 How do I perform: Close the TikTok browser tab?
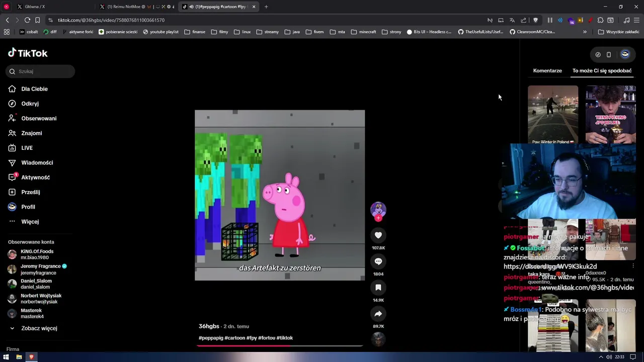[254, 7]
